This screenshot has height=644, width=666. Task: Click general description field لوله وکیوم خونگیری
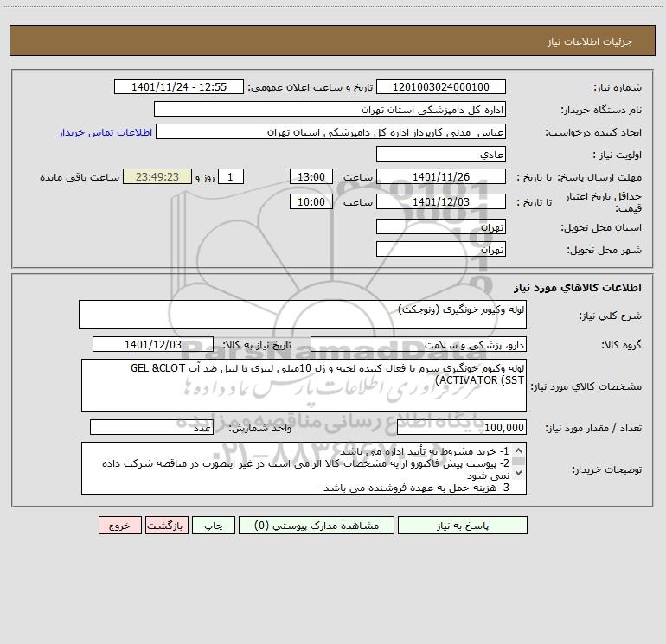[x=303, y=315]
